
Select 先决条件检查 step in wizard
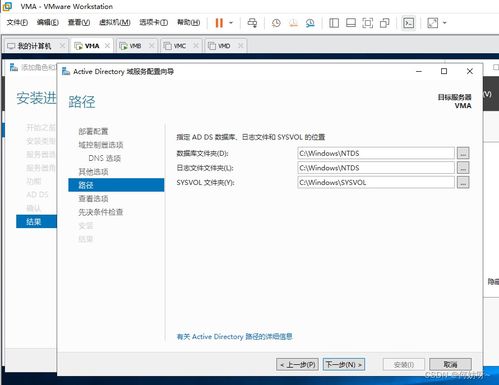tap(101, 212)
